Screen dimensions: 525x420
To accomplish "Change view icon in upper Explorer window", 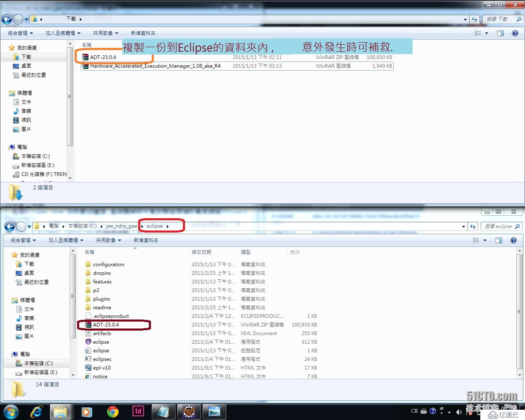I will pos(478,33).
